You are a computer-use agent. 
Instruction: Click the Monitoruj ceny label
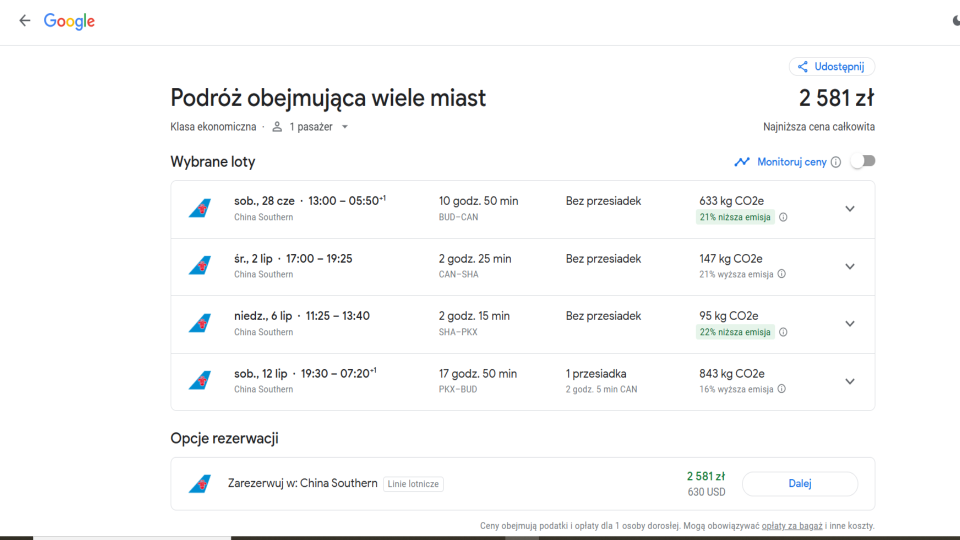(x=792, y=162)
